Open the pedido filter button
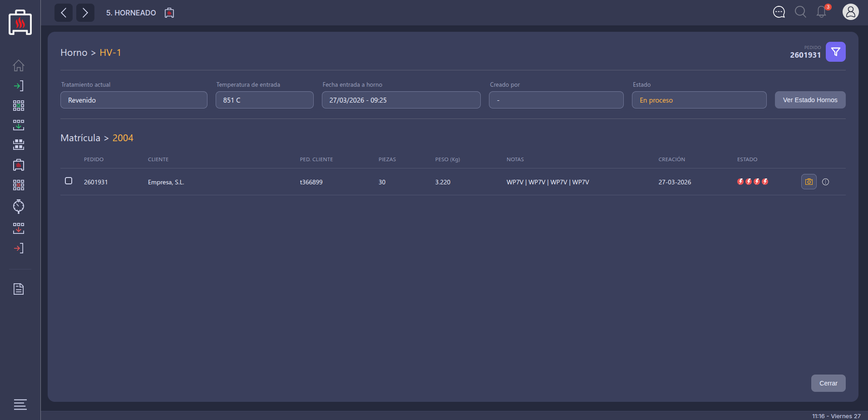This screenshot has height=420, width=868. [835, 52]
